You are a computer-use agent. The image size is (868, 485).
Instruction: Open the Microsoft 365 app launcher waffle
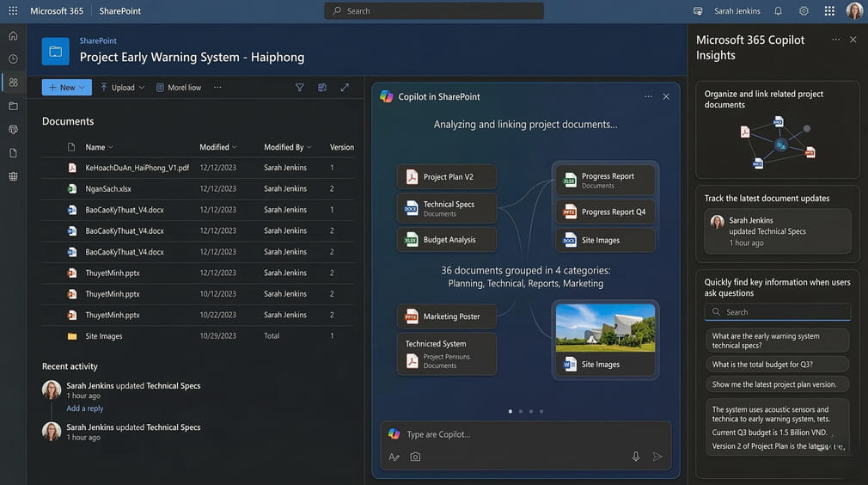tap(13, 11)
